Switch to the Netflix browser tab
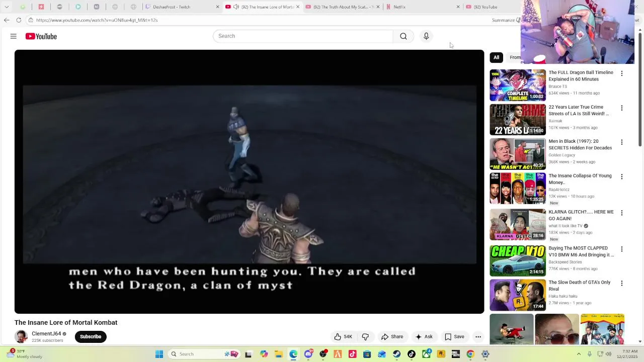This screenshot has width=644, height=362. coord(423,7)
